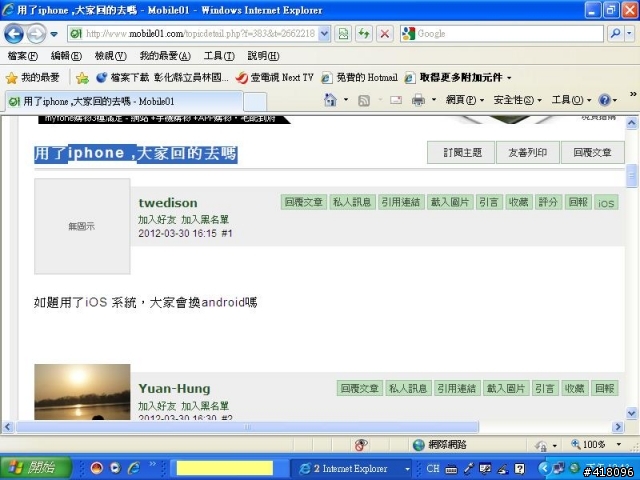Click the horizontal scrollbar thumb
The height and width of the screenshot is (480, 640).
247,427
